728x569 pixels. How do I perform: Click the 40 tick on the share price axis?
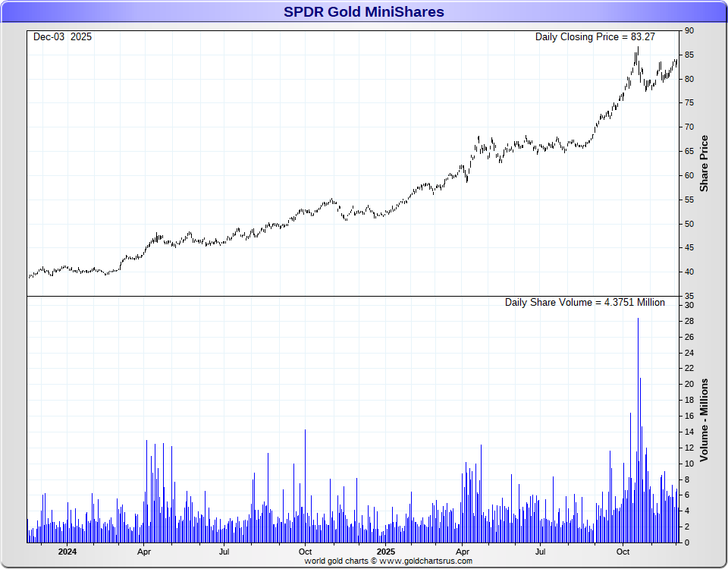(689, 272)
